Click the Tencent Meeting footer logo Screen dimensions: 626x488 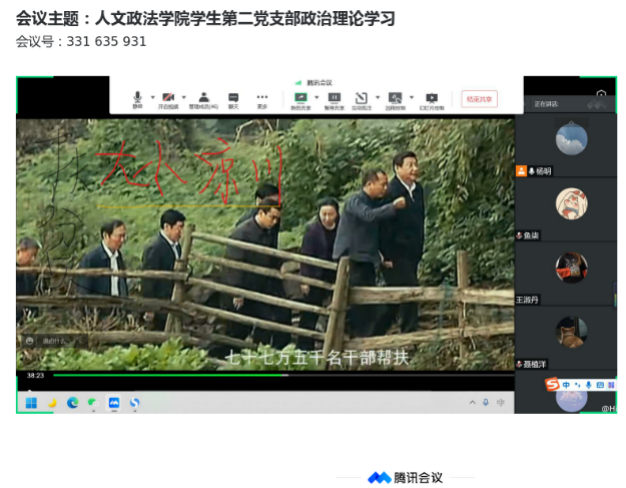tap(405, 477)
